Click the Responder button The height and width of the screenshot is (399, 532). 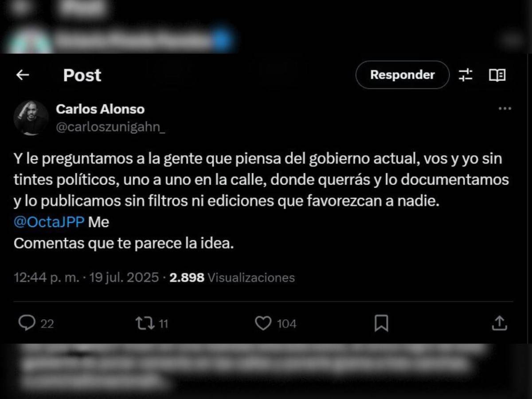point(403,75)
